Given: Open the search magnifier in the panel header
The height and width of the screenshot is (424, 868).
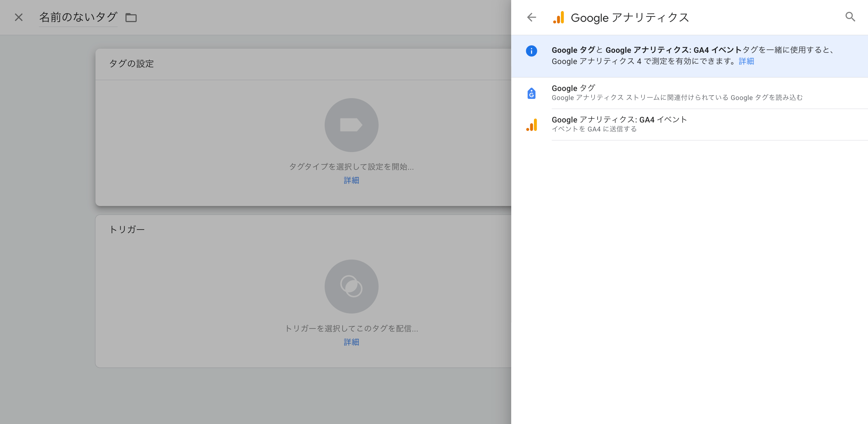Looking at the screenshot, I should (x=850, y=17).
